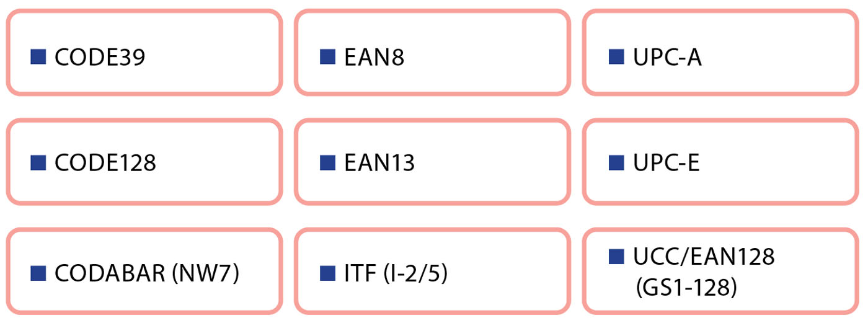This screenshot has height=323, width=868.
Task: Click the blue square beside ITF (I-2/5)
Action: tap(328, 273)
